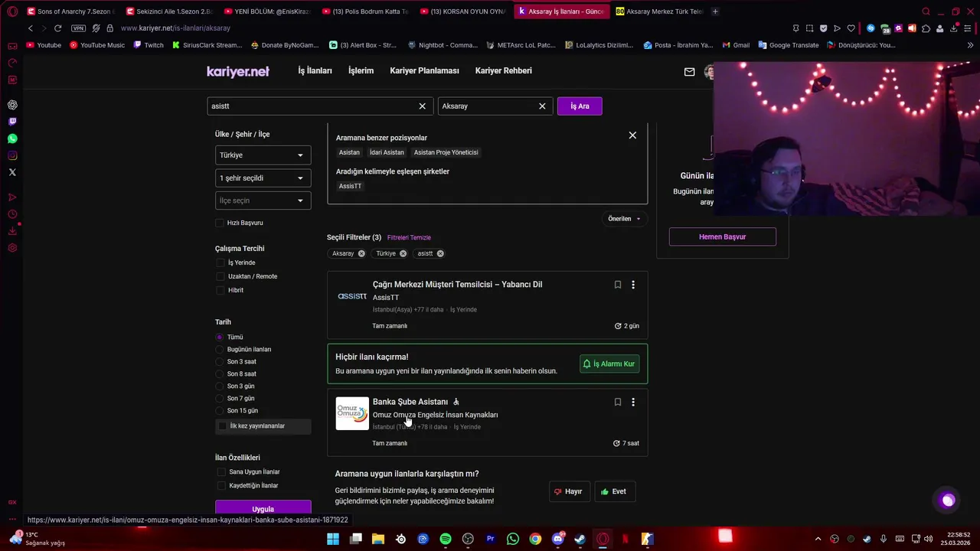Image resolution: width=980 pixels, height=551 pixels.
Task: Select Son 3 saat date option
Action: point(220,361)
